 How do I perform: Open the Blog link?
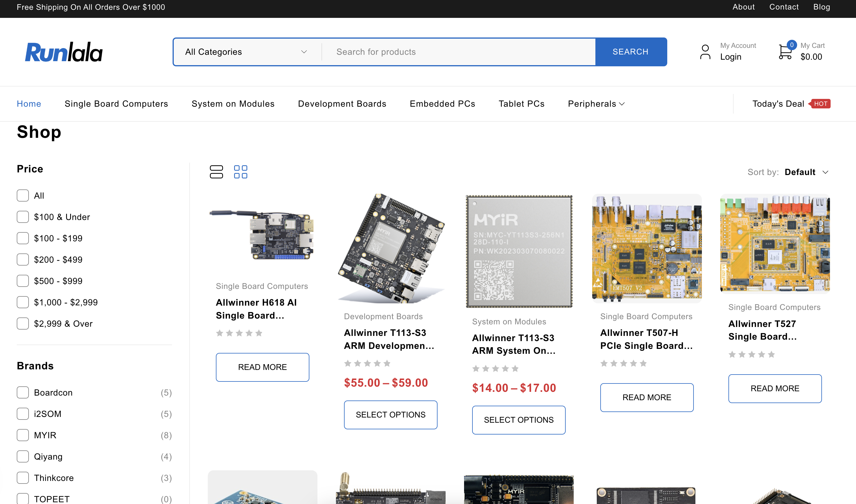pyautogui.click(x=822, y=7)
